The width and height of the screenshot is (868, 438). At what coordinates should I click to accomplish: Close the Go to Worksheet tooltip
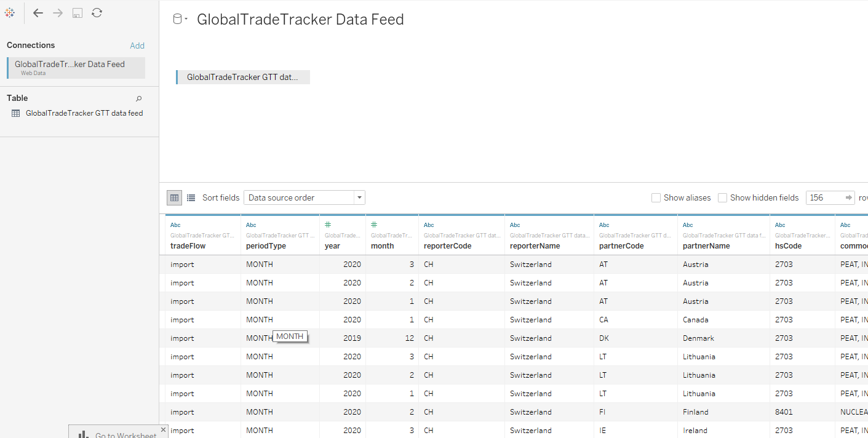(163, 429)
